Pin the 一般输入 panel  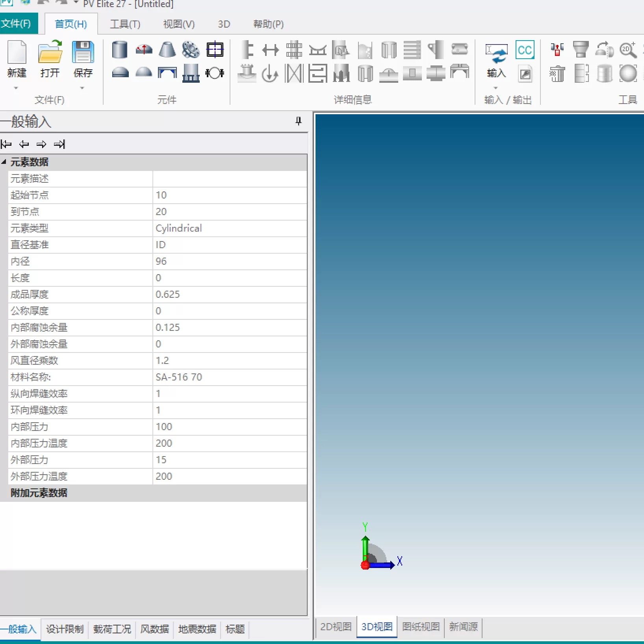click(x=298, y=121)
